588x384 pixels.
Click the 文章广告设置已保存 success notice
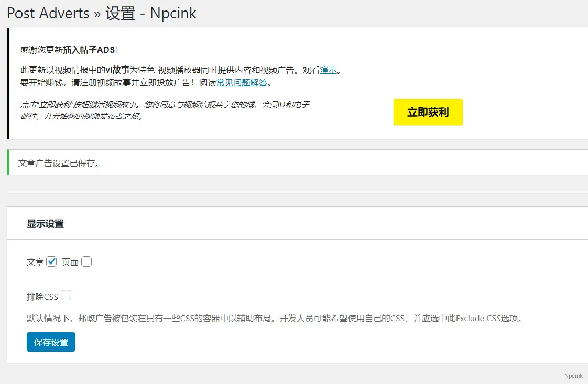click(x=59, y=163)
